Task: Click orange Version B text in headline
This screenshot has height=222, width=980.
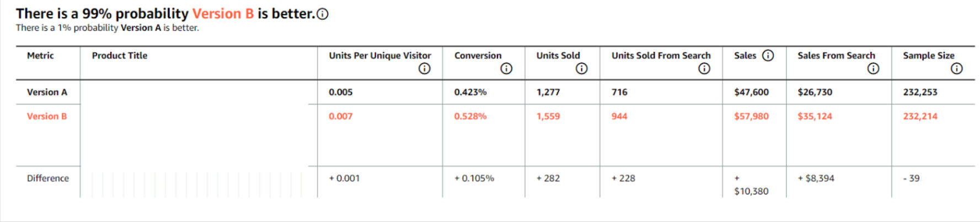Action: click(223, 14)
